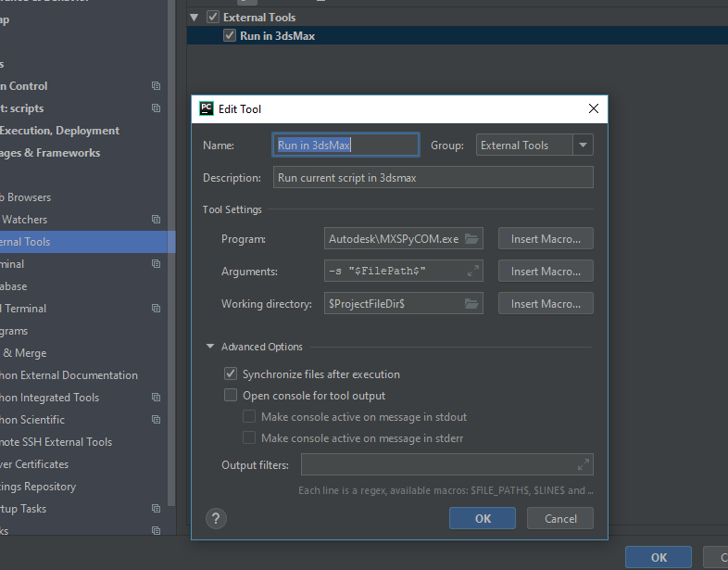
Task: Select Settings Repository in sidebar
Action: pos(38,487)
